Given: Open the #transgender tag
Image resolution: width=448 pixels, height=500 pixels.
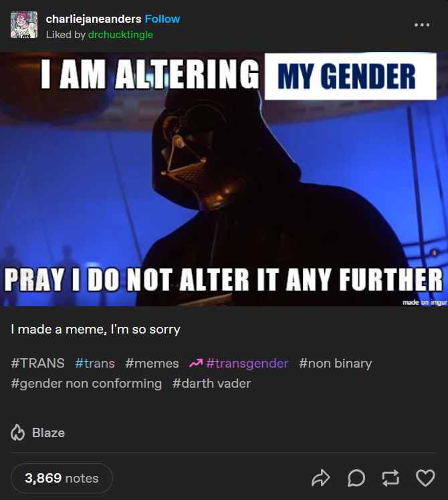Looking at the screenshot, I should (x=247, y=363).
